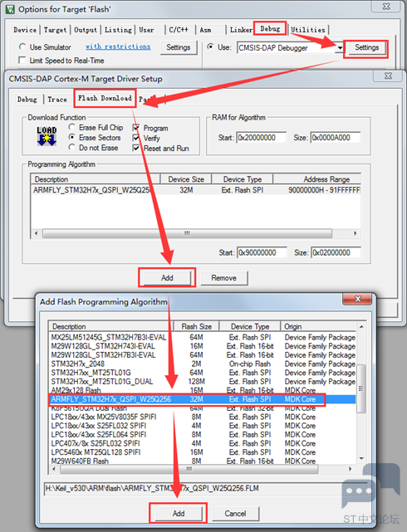
Task: Select the Use debugger radio button
Action: tap(210, 46)
